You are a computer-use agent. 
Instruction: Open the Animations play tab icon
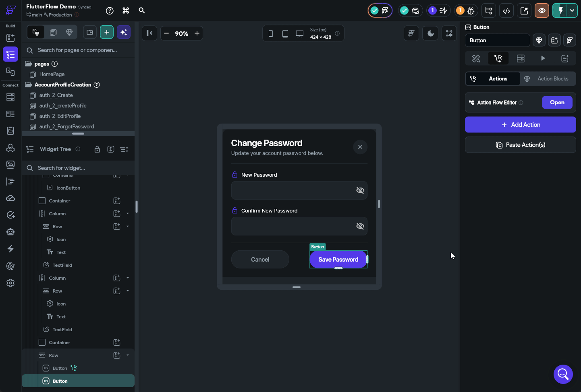point(543,58)
